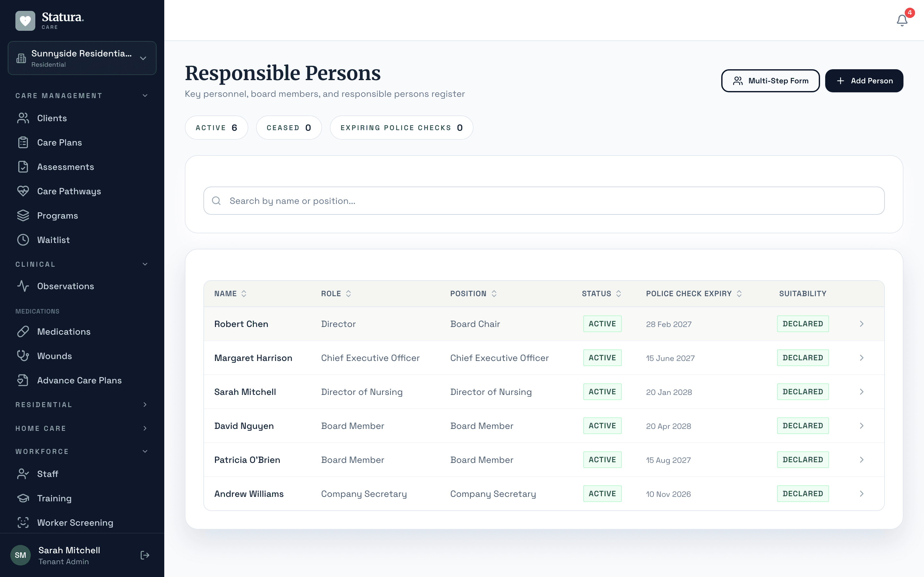Viewport: 924px width, 577px height.
Task: Select the Worker Screening icon
Action: coord(23,523)
